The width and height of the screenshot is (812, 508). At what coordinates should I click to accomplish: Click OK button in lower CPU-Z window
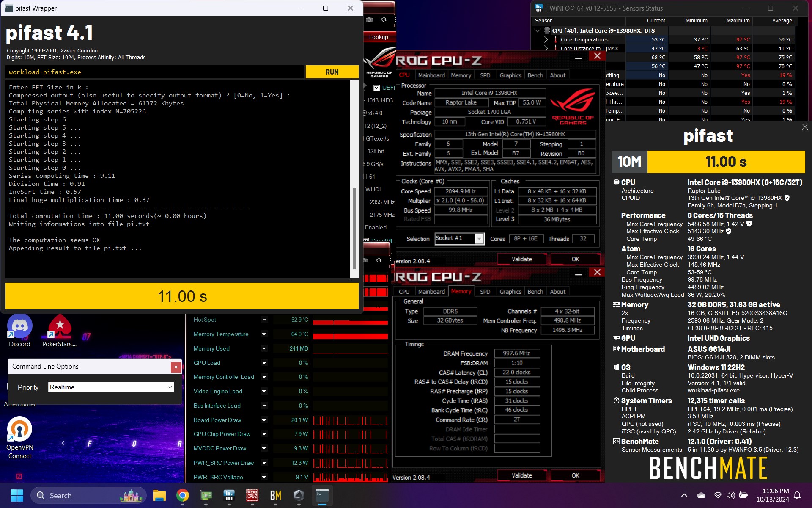(x=575, y=475)
